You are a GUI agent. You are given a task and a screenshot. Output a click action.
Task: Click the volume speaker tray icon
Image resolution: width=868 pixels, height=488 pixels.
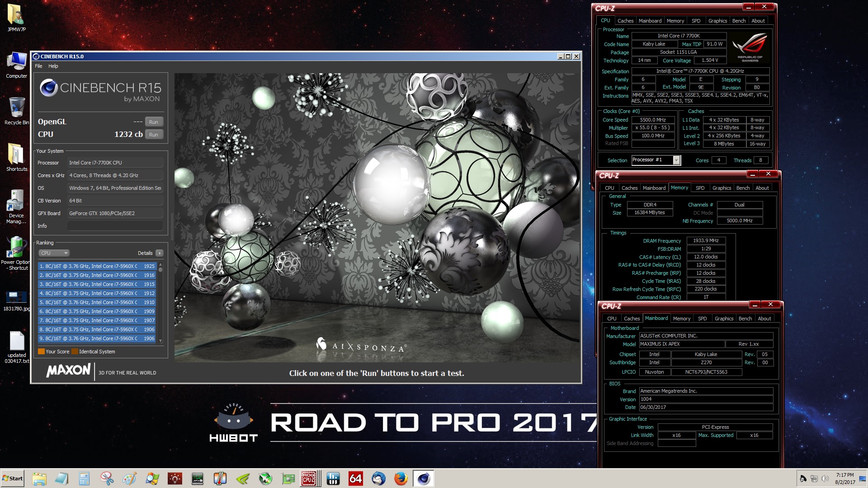click(825, 479)
